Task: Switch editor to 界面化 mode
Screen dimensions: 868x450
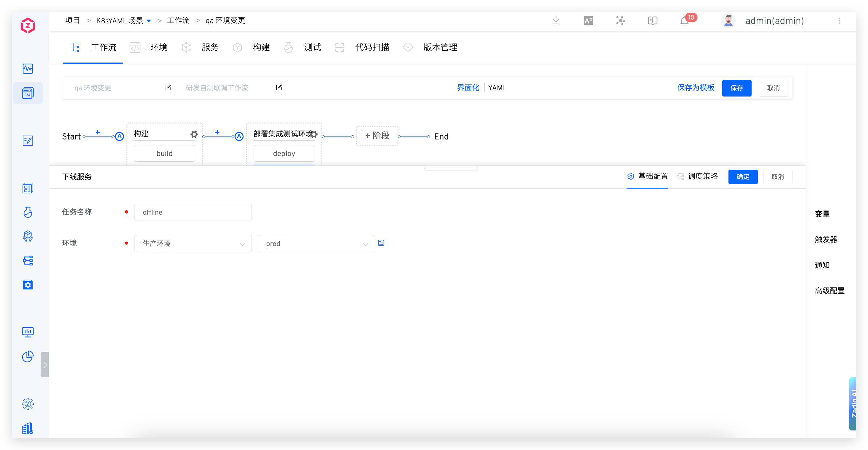Action: [468, 88]
